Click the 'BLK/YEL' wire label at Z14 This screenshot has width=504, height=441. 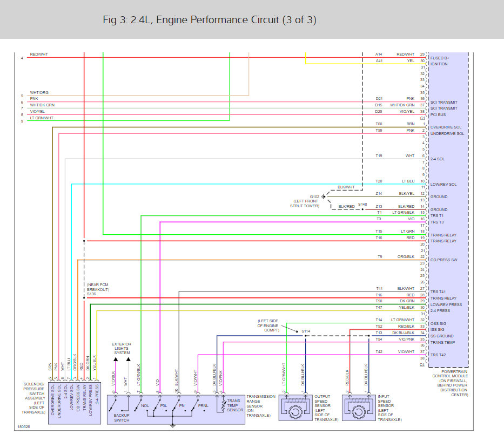point(407,194)
